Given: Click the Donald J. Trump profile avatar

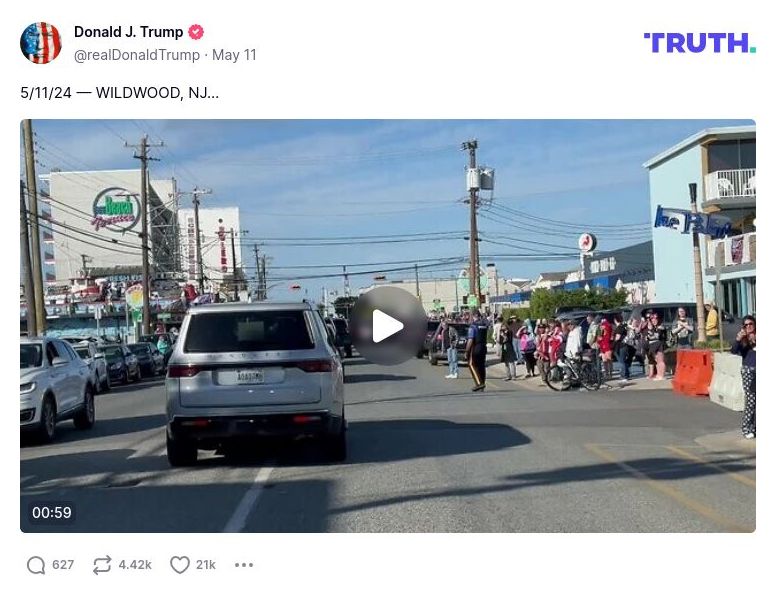Looking at the screenshot, I should tap(41, 43).
